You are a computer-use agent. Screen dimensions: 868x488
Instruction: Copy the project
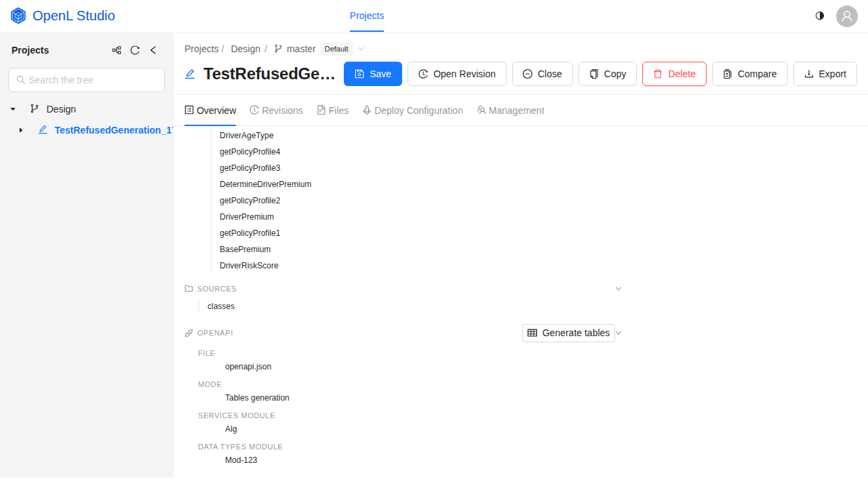point(608,74)
